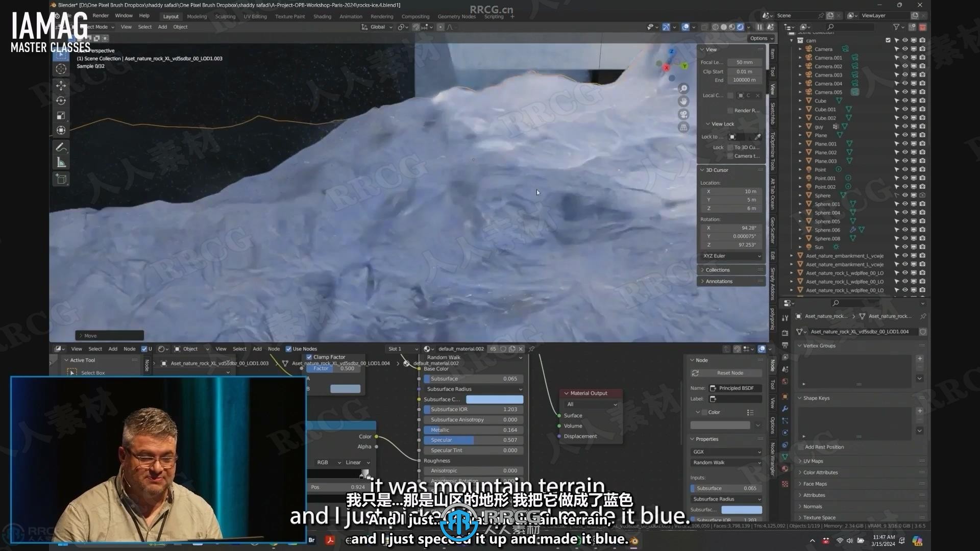
Task: Enable Render Region checkbox
Action: (730, 111)
